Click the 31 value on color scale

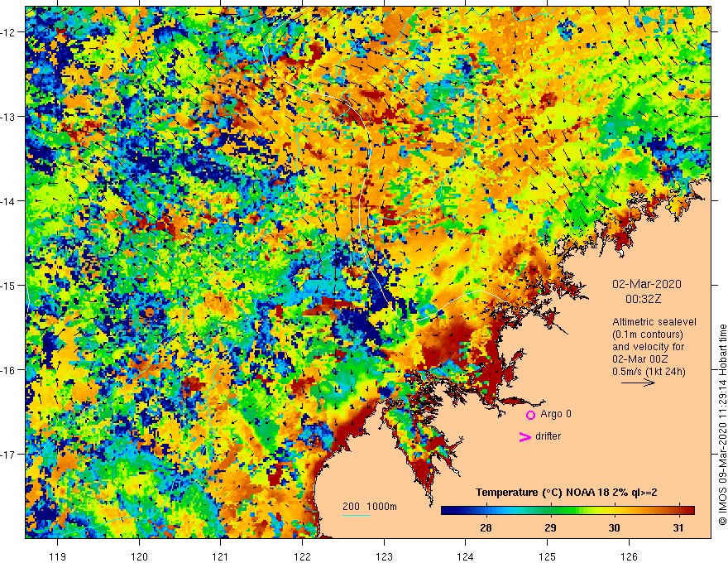pos(678,528)
